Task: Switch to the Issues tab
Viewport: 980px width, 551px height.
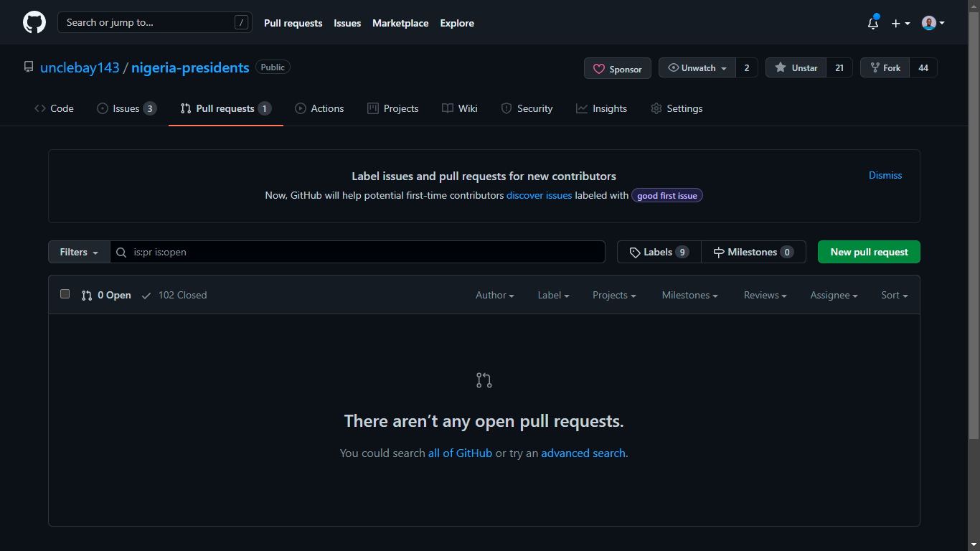Action: pos(126,108)
